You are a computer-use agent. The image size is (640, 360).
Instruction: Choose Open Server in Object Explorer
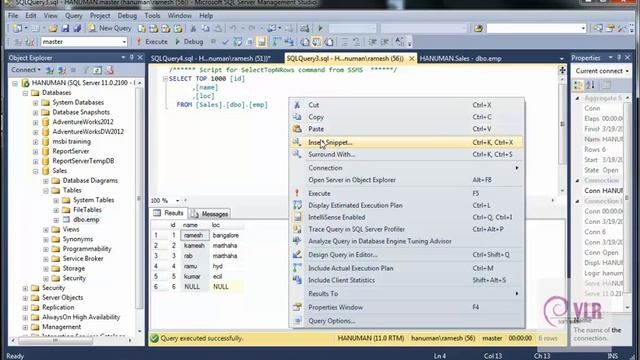pyautogui.click(x=407, y=180)
